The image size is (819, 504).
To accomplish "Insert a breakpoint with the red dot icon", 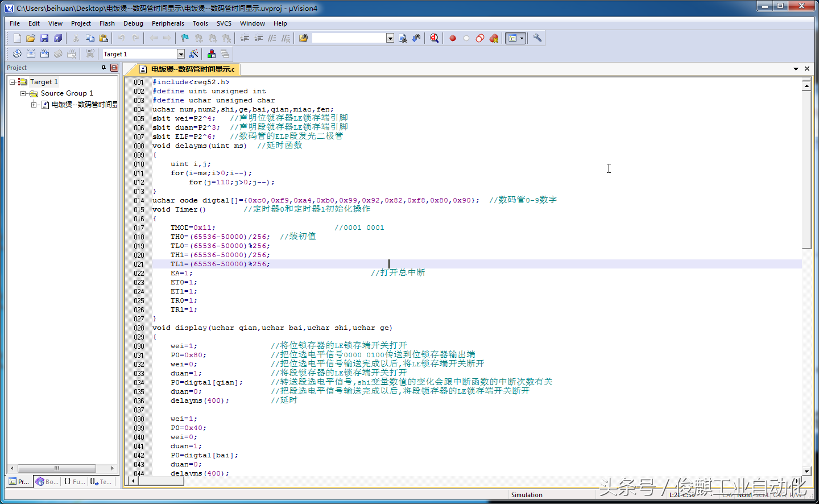I will tap(453, 38).
